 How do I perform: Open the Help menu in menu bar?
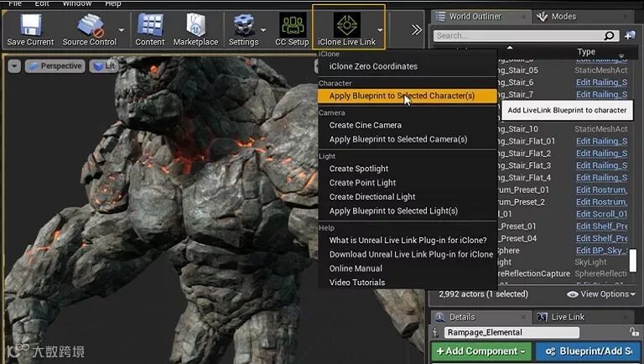point(112,3)
